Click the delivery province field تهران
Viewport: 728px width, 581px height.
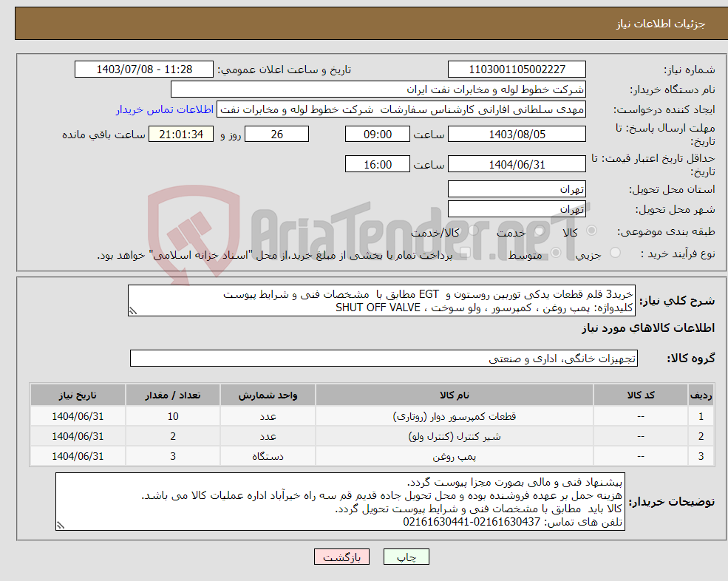pyautogui.click(x=517, y=189)
